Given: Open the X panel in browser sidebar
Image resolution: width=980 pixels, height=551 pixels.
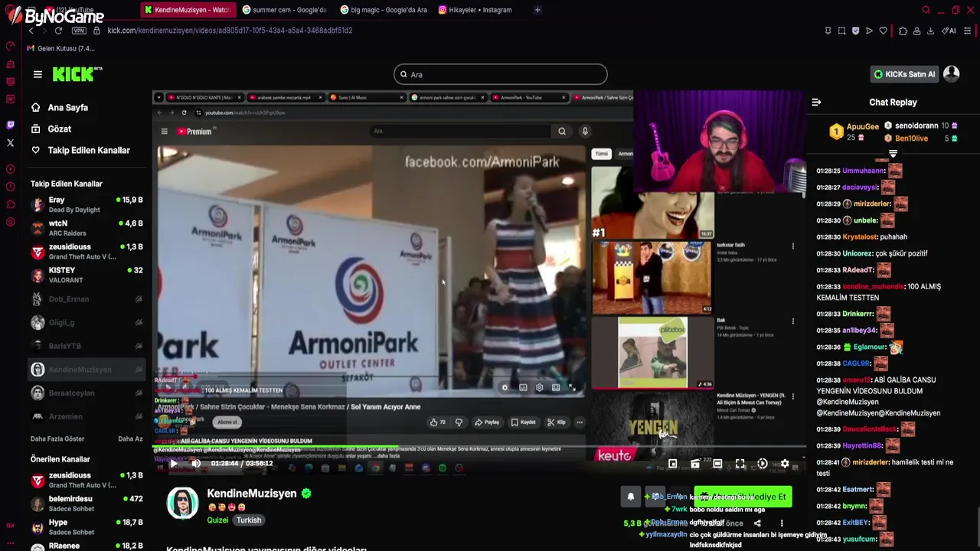Looking at the screenshot, I should [10, 143].
